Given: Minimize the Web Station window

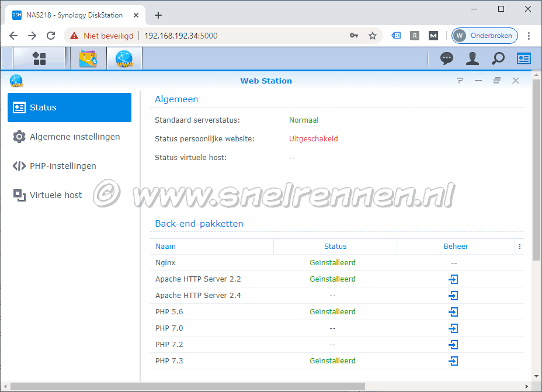Looking at the screenshot, I should pyautogui.click(x=478, y=81).
